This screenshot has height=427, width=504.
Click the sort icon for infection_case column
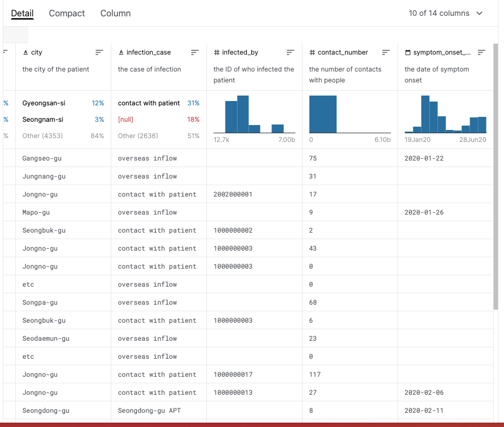195,52
